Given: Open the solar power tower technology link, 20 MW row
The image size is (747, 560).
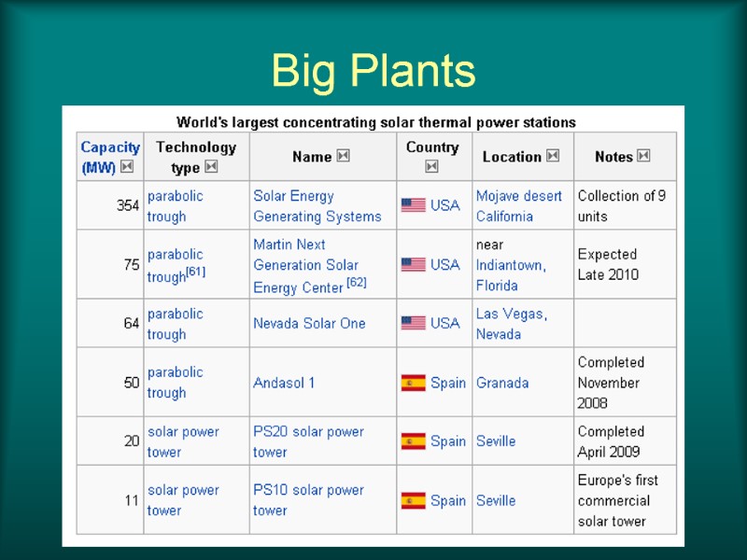Looking at the screenshot, I should (x=183, y=441).
